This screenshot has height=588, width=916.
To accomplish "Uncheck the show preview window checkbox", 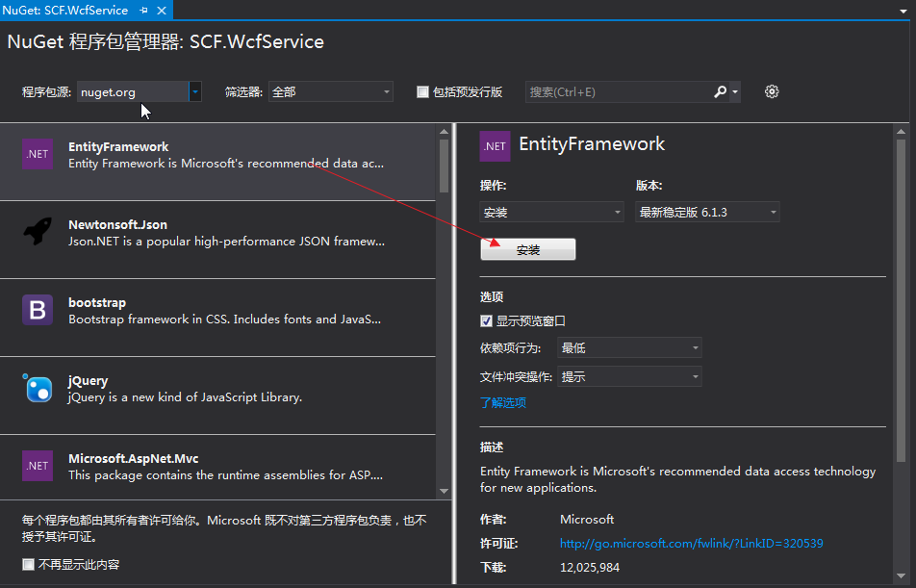I will pos(487,320).
